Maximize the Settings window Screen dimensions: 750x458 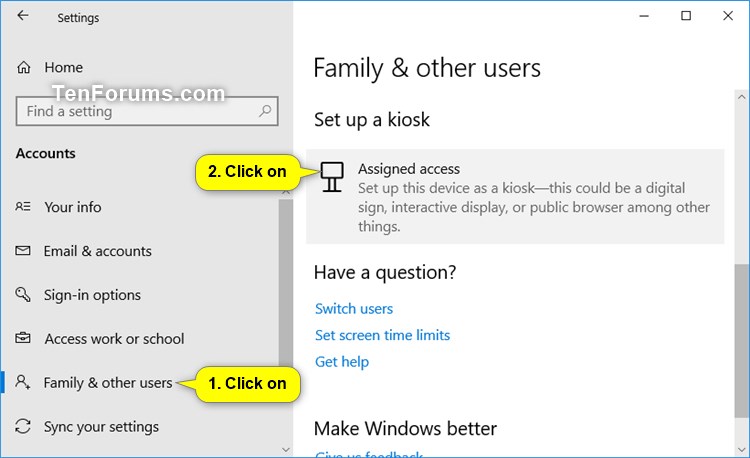[686, 16]
